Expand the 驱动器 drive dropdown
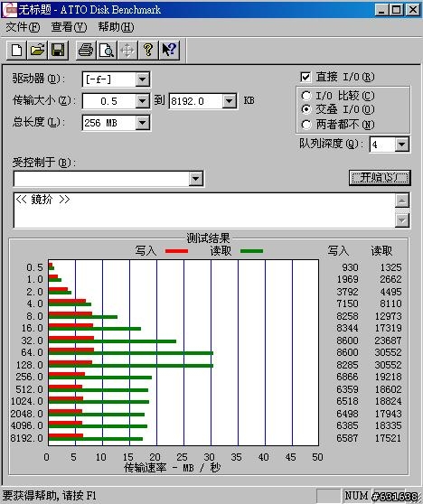 142,79
